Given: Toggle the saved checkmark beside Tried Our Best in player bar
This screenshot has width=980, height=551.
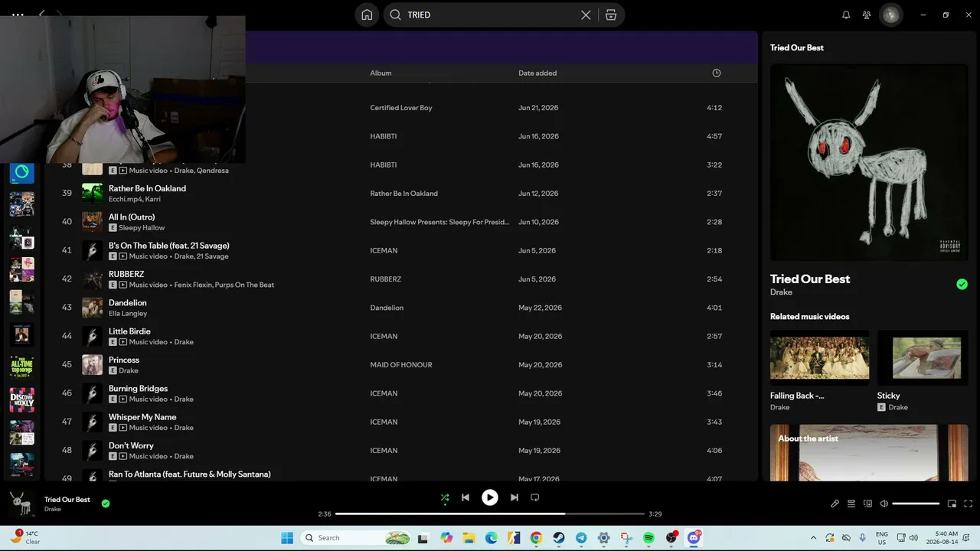Looking at the screenshot, I should click(x=106, y=504).
